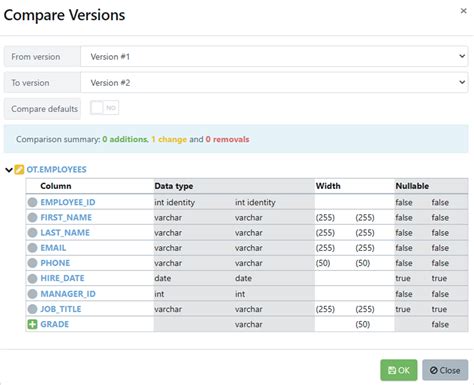Screen dimensions: 474x385
Task: Click the first '(50)' width in PHONE row
Action: tap(323, 263)
